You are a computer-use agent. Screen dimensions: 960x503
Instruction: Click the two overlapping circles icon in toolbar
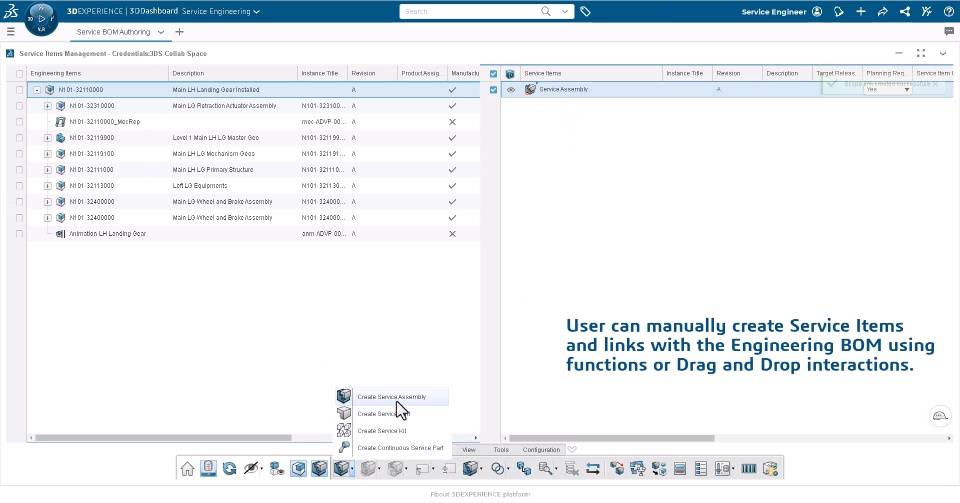(498, 469)
